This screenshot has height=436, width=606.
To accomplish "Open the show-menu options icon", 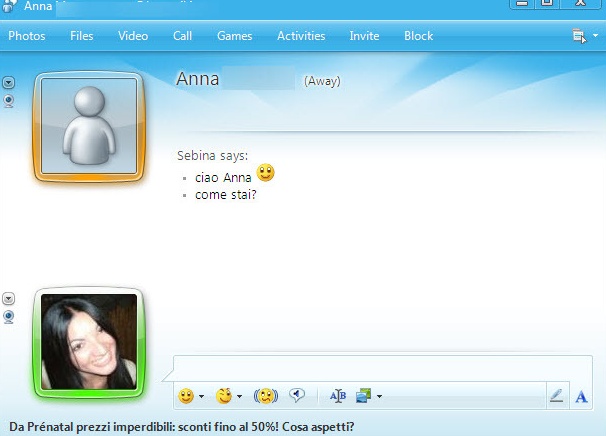I will click(579, 36).
